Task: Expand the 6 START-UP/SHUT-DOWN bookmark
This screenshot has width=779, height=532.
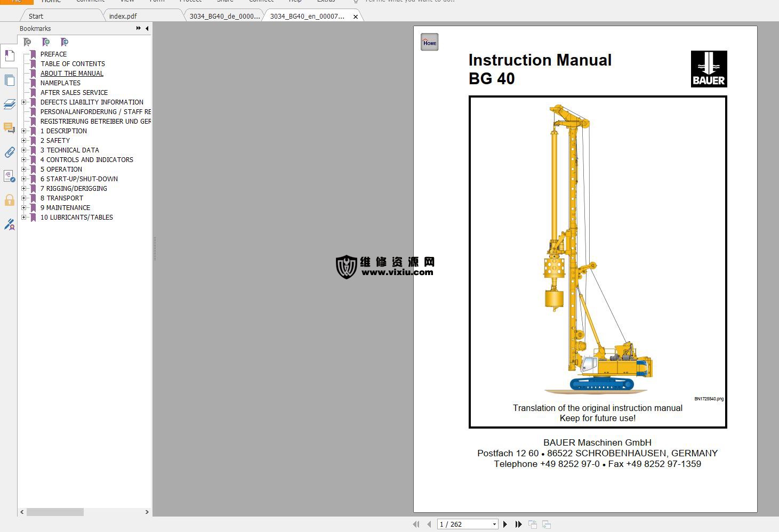Action: click(x=23, y=179)
